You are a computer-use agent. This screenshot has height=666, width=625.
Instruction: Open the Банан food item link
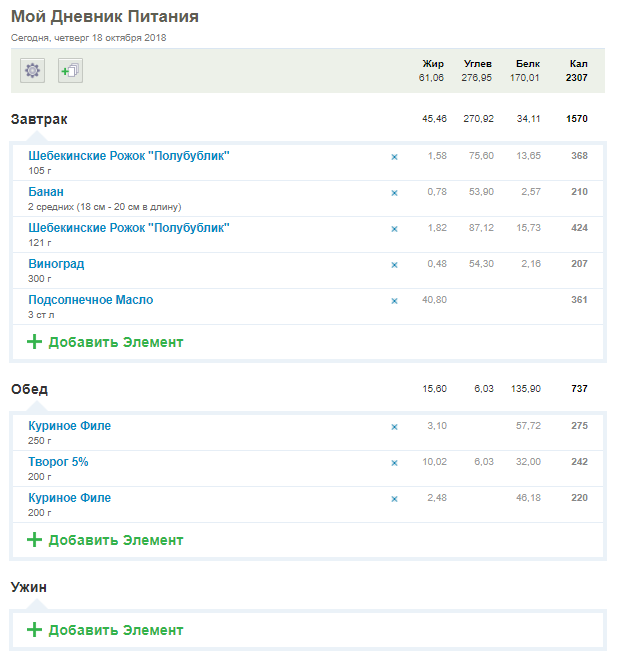coord(46,192)
